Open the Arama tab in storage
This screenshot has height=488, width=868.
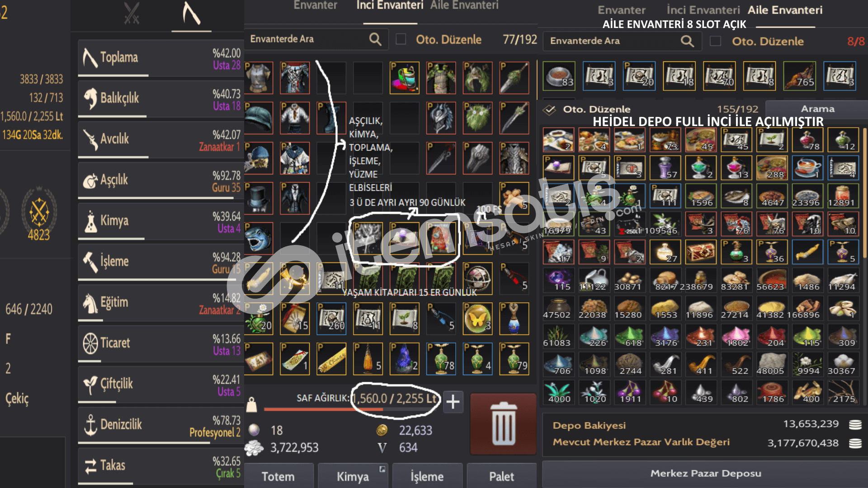(817, 109)
